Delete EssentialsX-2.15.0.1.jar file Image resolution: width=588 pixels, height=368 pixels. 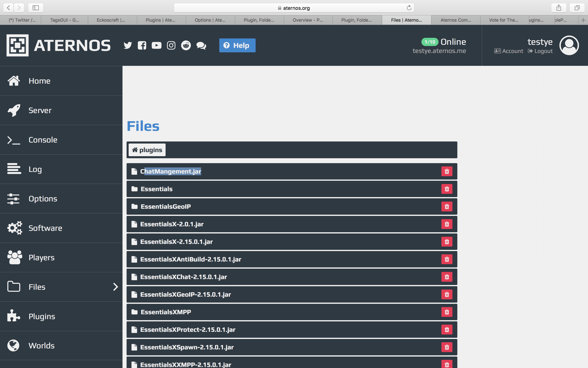tap(447, 242)
